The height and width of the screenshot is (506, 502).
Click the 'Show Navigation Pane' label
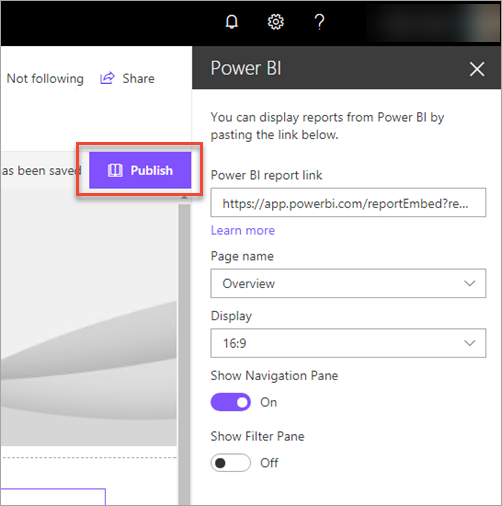(x=274, y=376)
